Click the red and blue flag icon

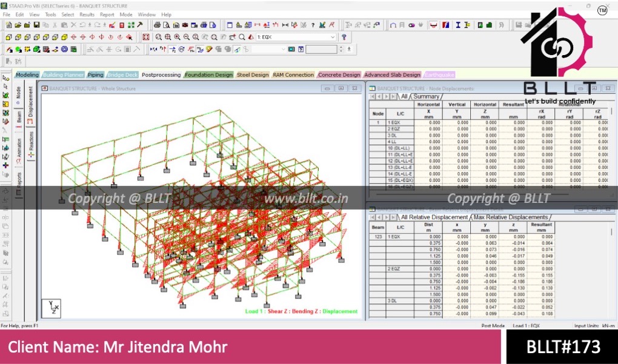tap(446, 25)
